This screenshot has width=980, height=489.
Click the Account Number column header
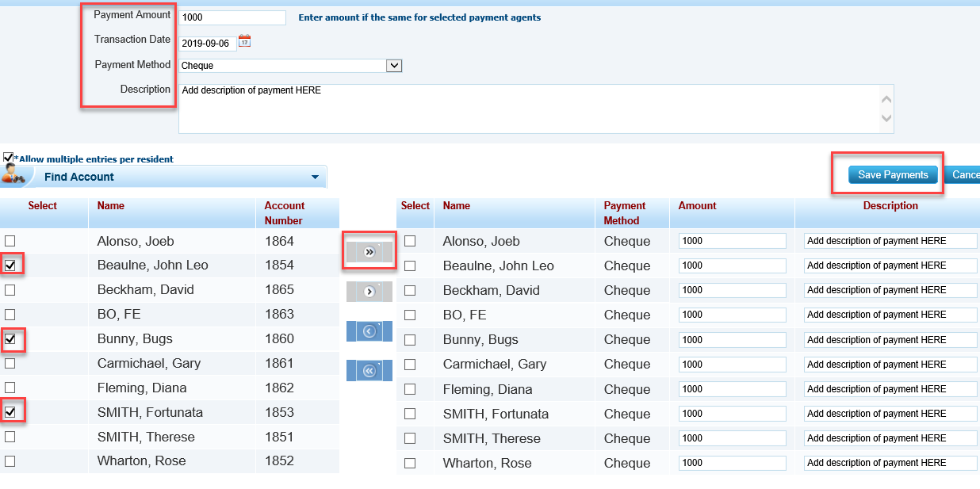(x=284, y=213)
